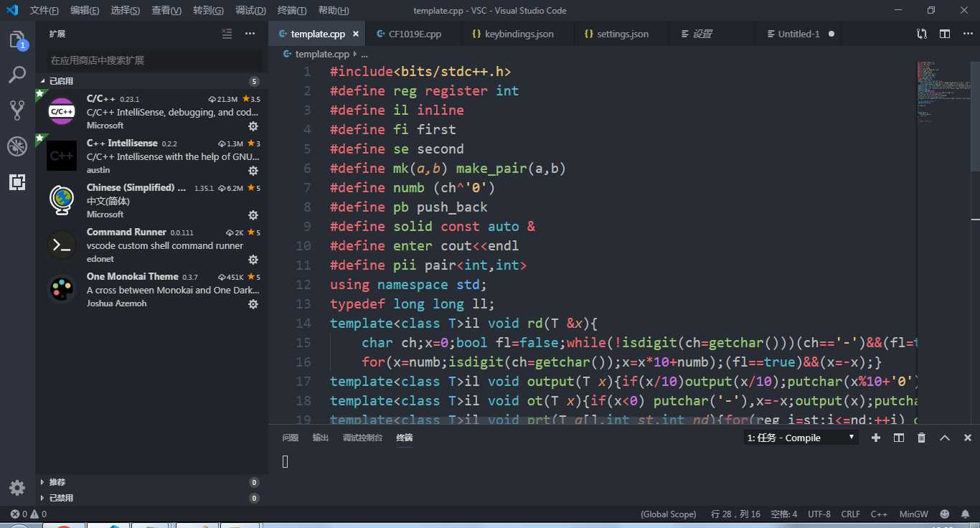This screenshot has width=980, height=528.
Task: Open the terminal selector '1: 任务 - Compile' dropdown
Action: point(801,438)
